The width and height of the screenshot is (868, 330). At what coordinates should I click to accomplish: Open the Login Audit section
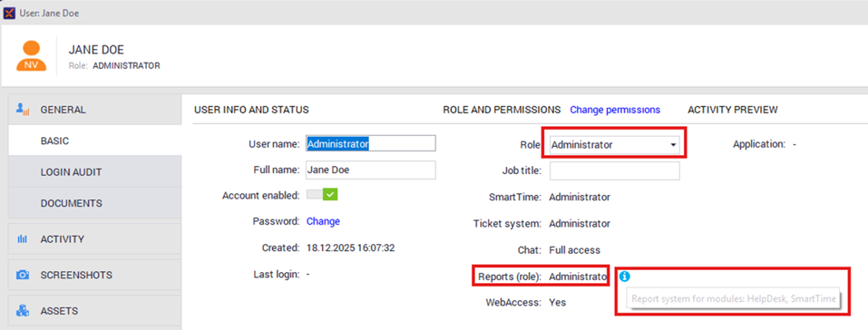[x=71, y=172]
